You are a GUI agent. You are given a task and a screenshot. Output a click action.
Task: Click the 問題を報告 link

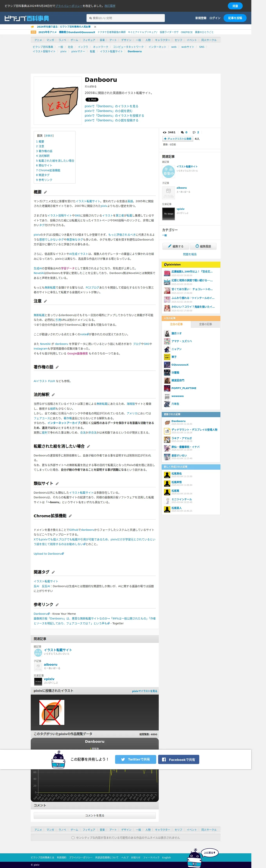click(x=190, y=255)
